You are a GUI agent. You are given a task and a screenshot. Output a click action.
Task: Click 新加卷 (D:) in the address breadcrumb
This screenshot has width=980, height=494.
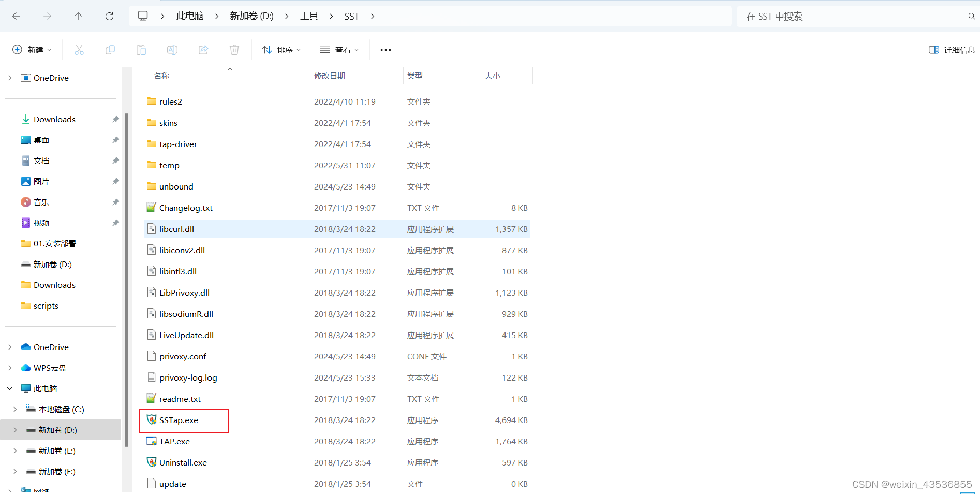tap(252, 16)
